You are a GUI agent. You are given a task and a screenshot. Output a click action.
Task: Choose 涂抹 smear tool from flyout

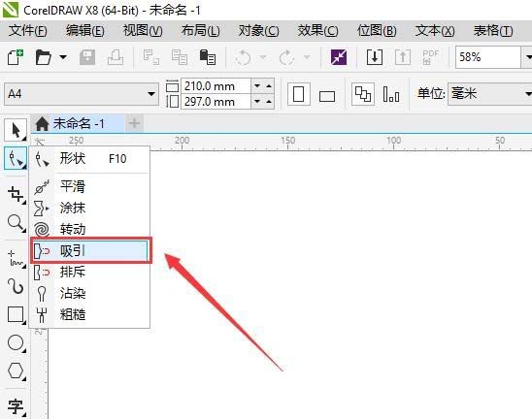pyautogui.click(x=89, y=208)
